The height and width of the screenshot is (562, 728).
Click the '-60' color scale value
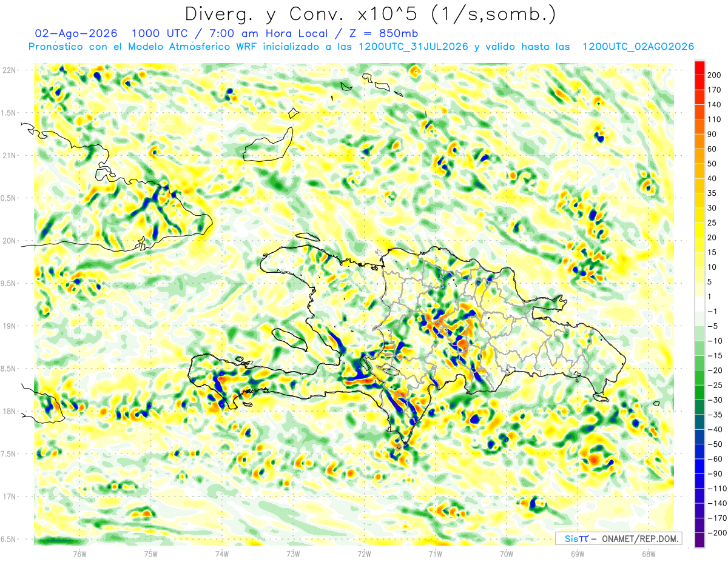pyautogui.click(x=715, y=459)
